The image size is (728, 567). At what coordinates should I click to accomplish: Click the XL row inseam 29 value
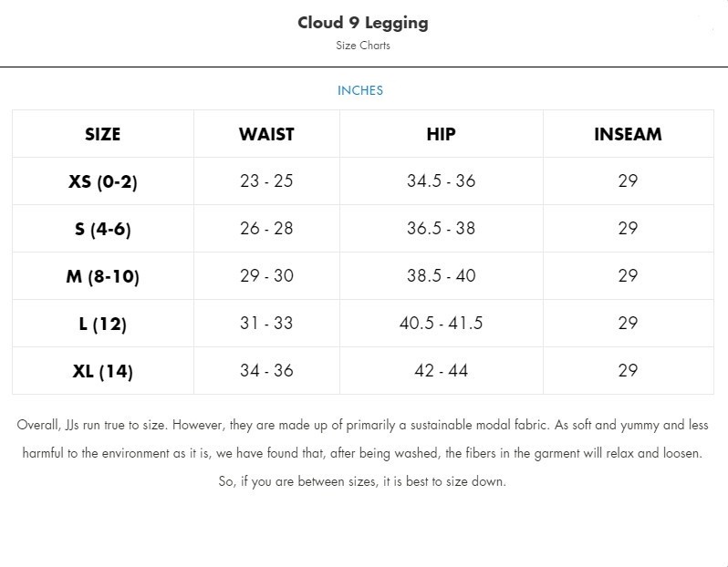pyautogui.click(x=629, y=370)
